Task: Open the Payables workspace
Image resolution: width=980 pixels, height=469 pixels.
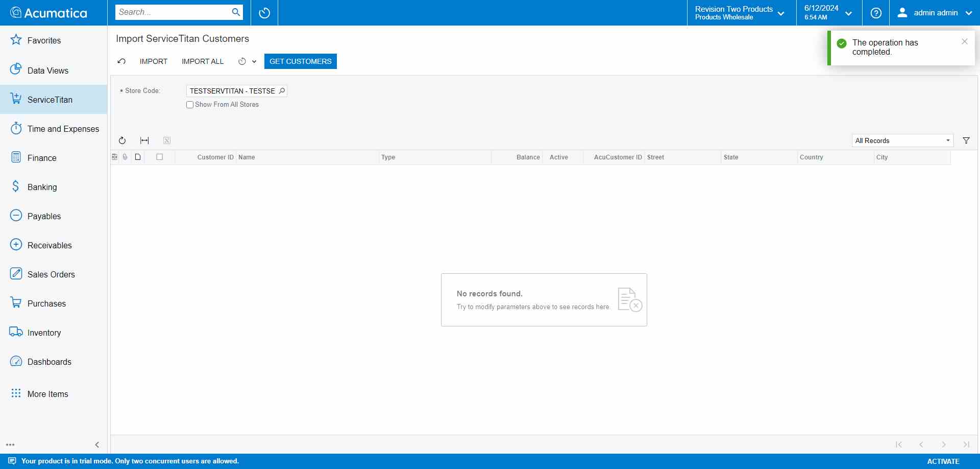Action: pos(54,216)
